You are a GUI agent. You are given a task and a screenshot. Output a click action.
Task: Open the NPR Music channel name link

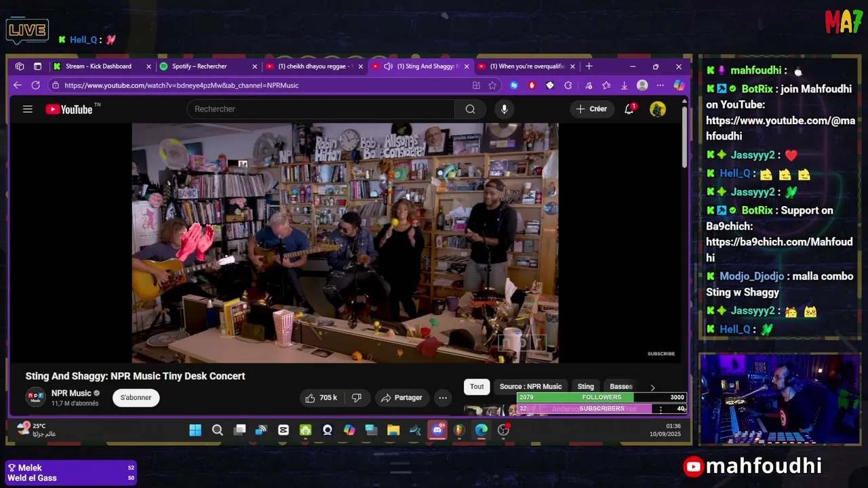(71, 393)
